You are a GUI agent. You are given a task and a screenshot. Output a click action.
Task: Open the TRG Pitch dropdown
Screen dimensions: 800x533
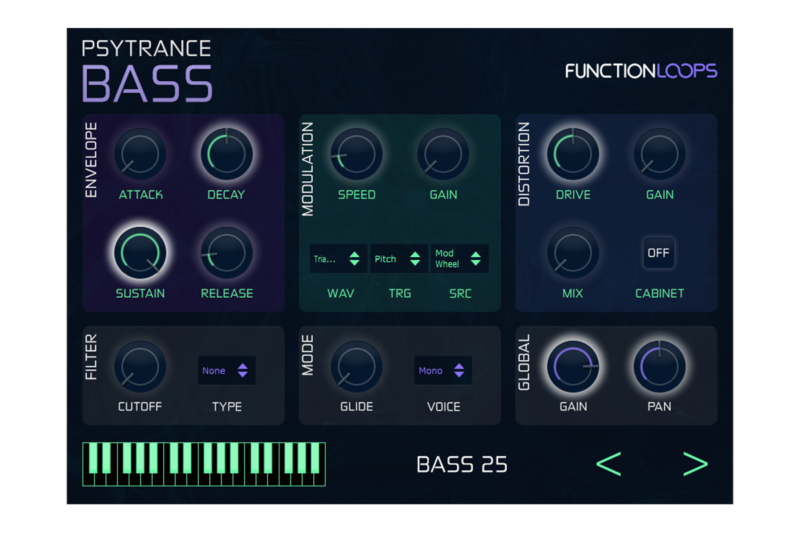(x=398, y=259)
